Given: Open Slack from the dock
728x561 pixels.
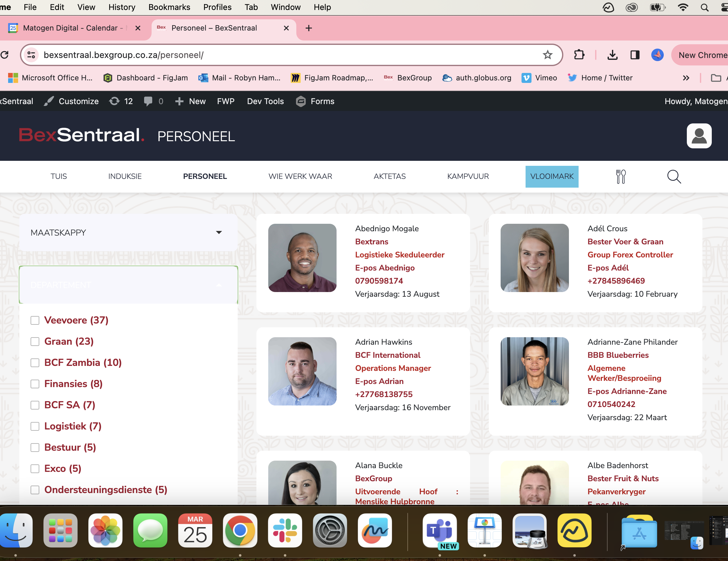Looking at the screenshot, I should pyautogui.click(x=285, y=530).
